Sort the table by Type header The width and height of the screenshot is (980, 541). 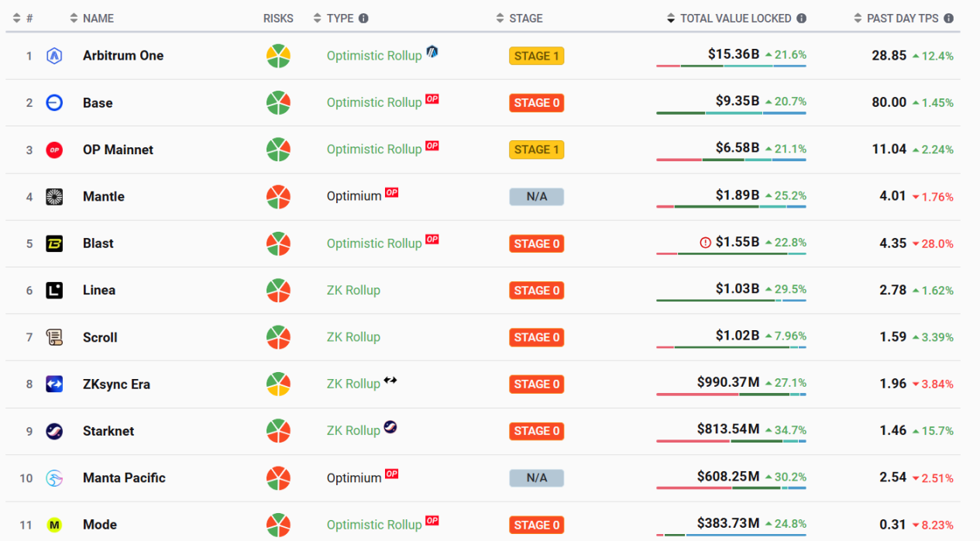tap(339, 19)
